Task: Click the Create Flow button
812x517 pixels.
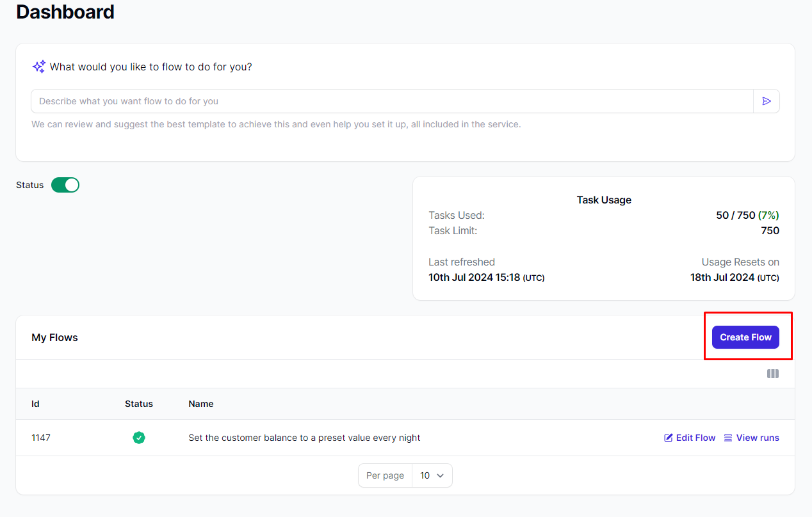Action: (x=745, y=337)
